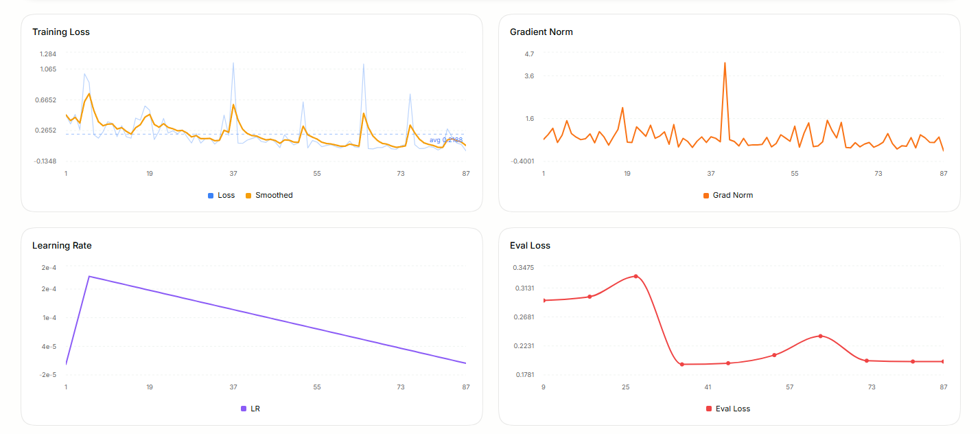Click y-axis value 0.2652 in Training Loss
The height and width of the screenshot is (434, 980).
point(47,130)
